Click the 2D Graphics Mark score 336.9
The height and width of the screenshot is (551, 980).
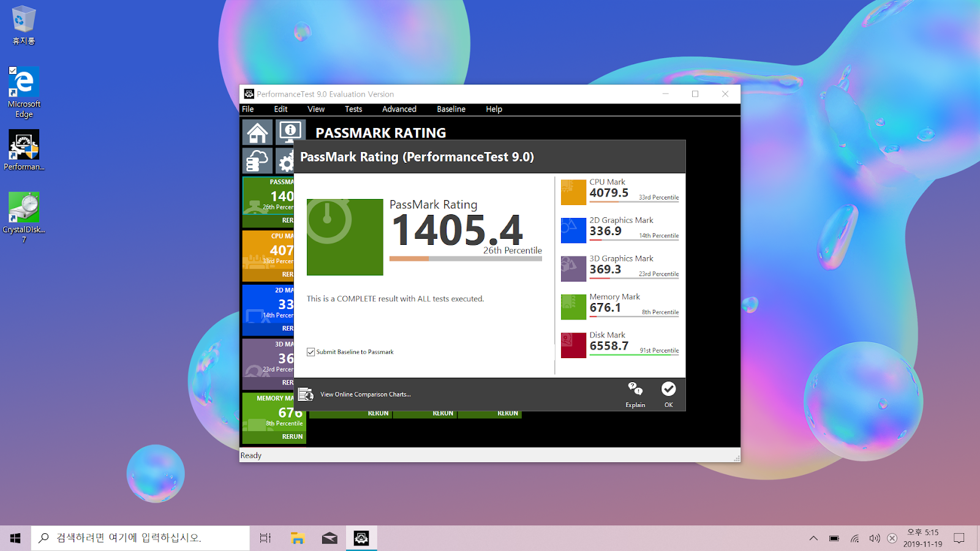click(x=605, y=231)
